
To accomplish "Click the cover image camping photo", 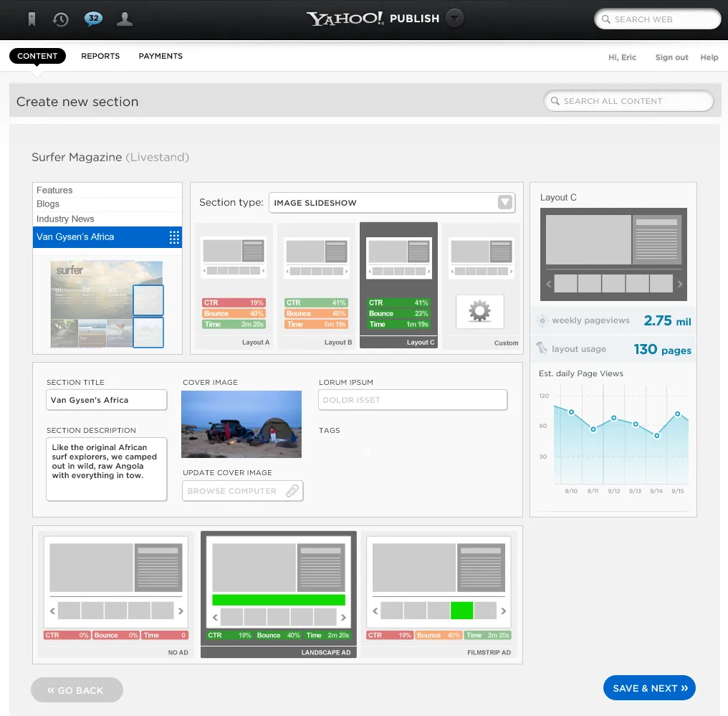I will tap(241, 424).
